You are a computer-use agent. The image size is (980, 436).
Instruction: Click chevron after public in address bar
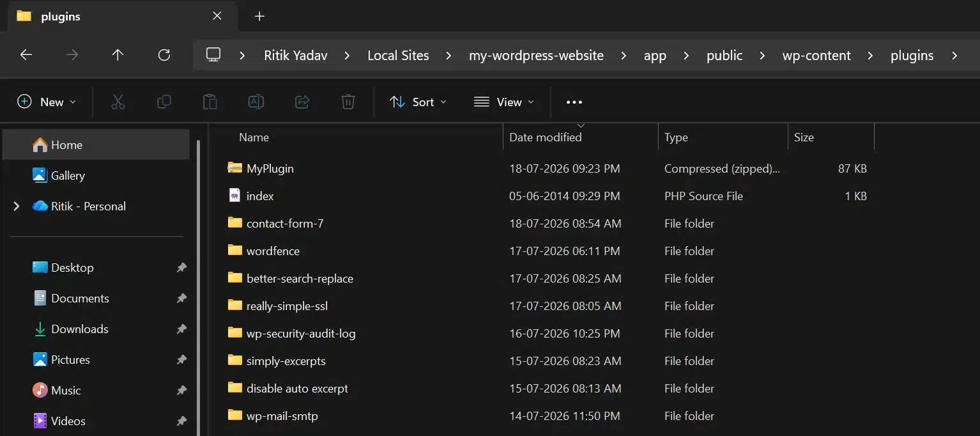point(762,56)
